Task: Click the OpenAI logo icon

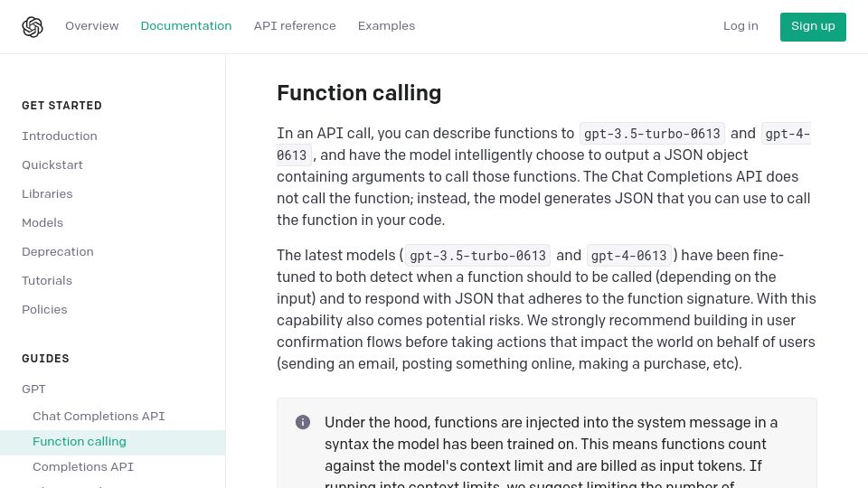Action: 33,26
